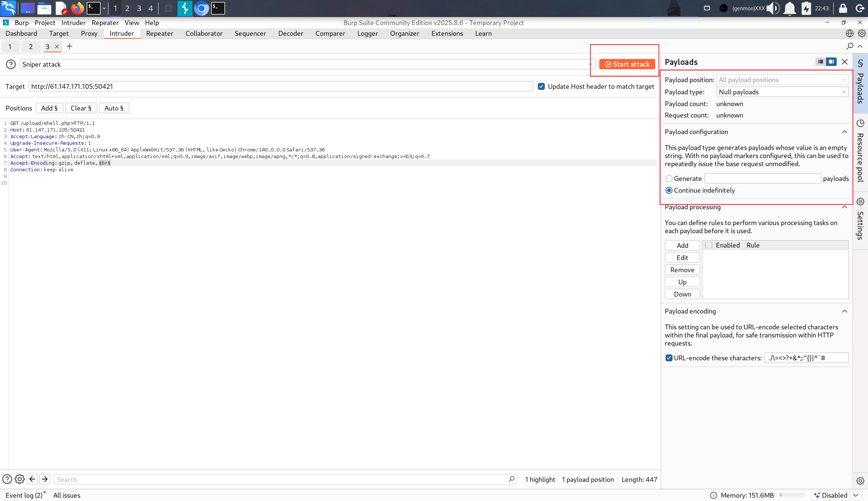
Task: Click into the Target URL field
Action: (x=280, y=87)
